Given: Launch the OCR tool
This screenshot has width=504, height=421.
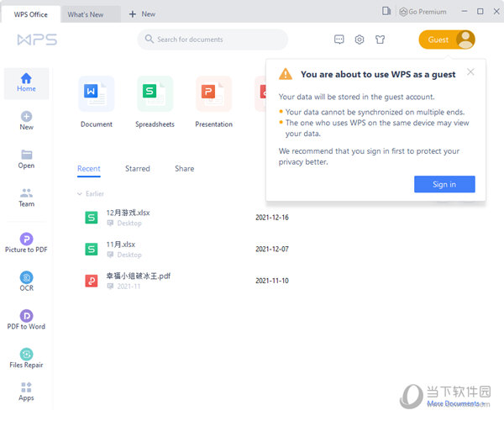Looking at the screenshot, I should pyautogui.click(x=26, y=282).
